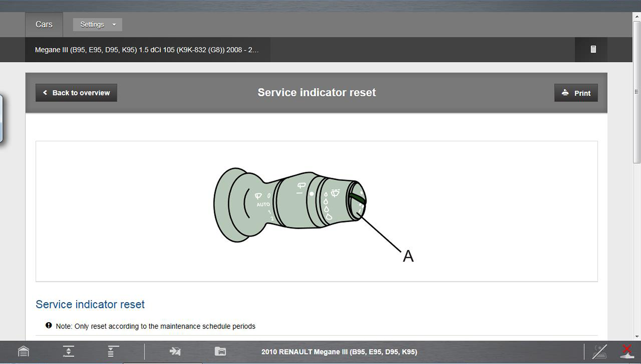Image resolution: width=641 pixels, height=364 pixels.
Task: Click the 2010 RENAULT Megane III label
Action: pos(339,352)
